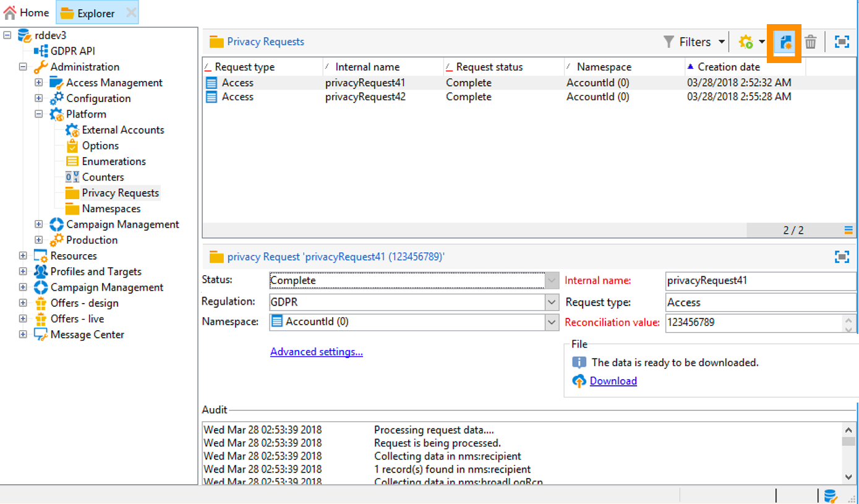The width and height of the screenshot is (859, 504).
Task: Collapse the Administration tree node
Action: point(23,67)
